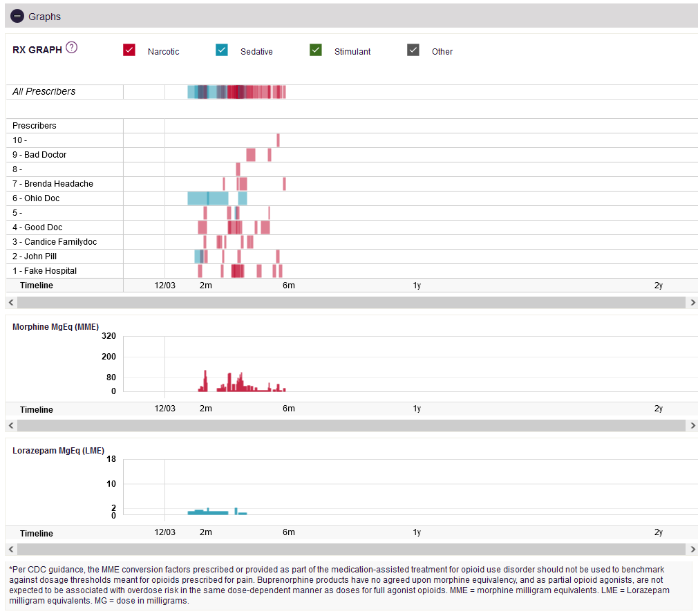Screen dimensions: 698x616
Task: Click the 1y mark on RX timeline
Action: coord(417,286)
